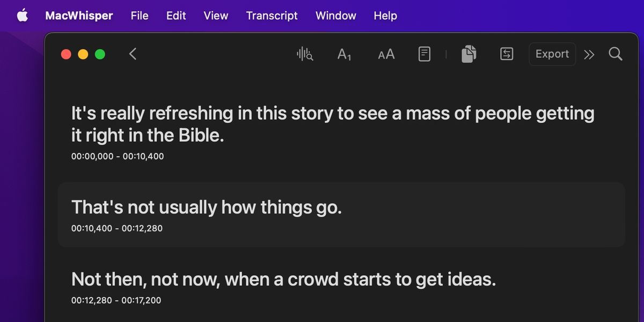Open search with the magnifying glass icon

pyautogui.click(x=615, y=54)
